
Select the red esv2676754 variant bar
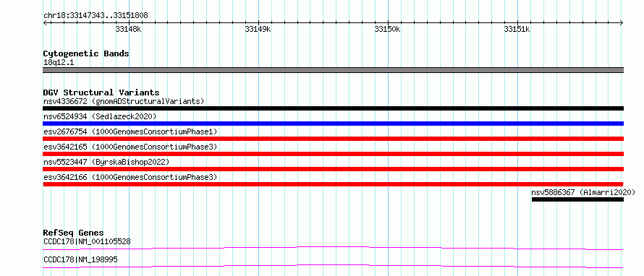click(333, 139)
